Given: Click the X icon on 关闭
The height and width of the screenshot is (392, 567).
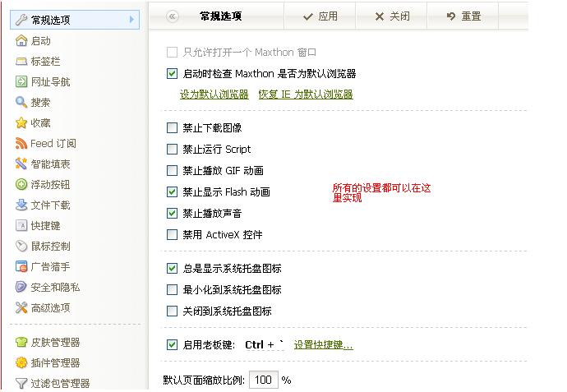Looking at the screenshot, I should [x=380, y=16].
